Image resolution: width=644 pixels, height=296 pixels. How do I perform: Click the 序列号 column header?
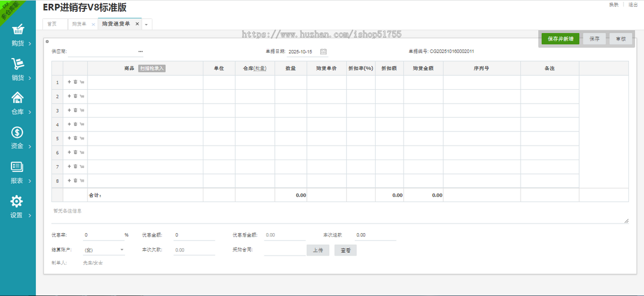click(x=482, y=69)
